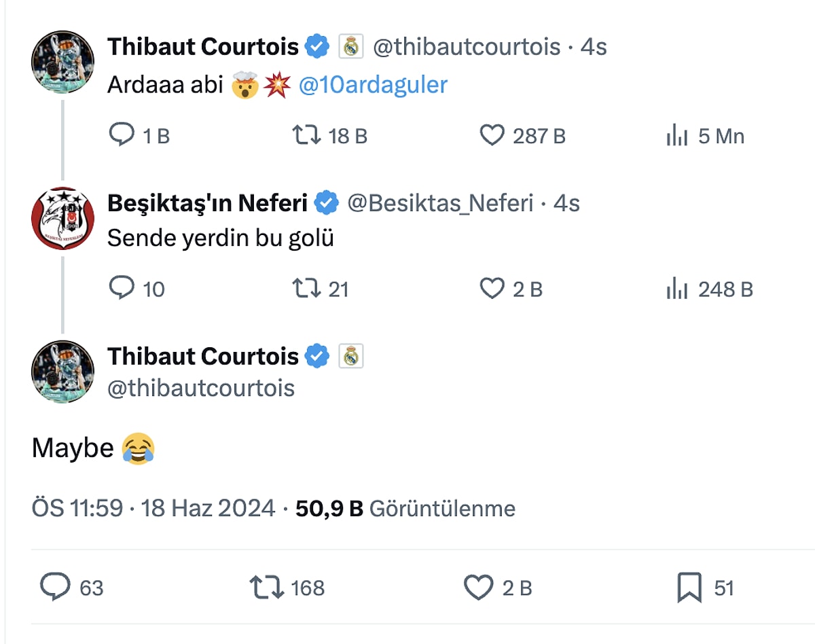Open Beşiktaş'ın Neferi's avatar
Viewport: 815px width, 644px height.
coord(62,217)
